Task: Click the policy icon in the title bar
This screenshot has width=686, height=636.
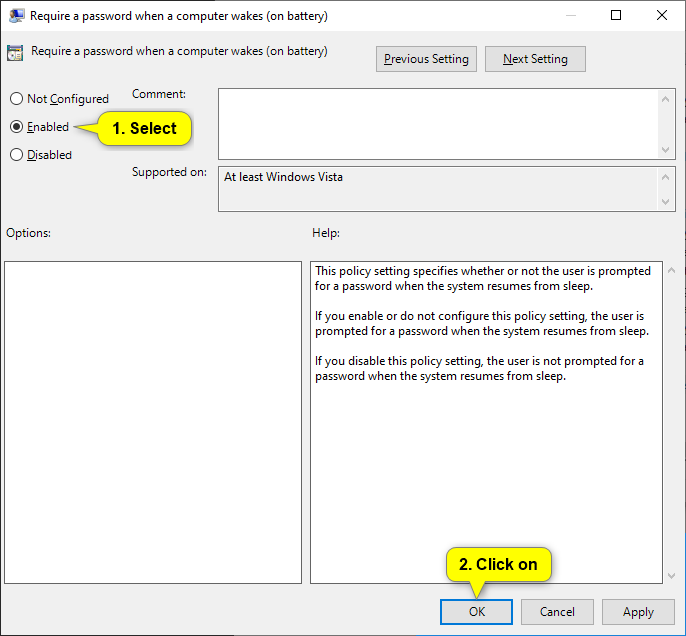Action: coord(17,16)
